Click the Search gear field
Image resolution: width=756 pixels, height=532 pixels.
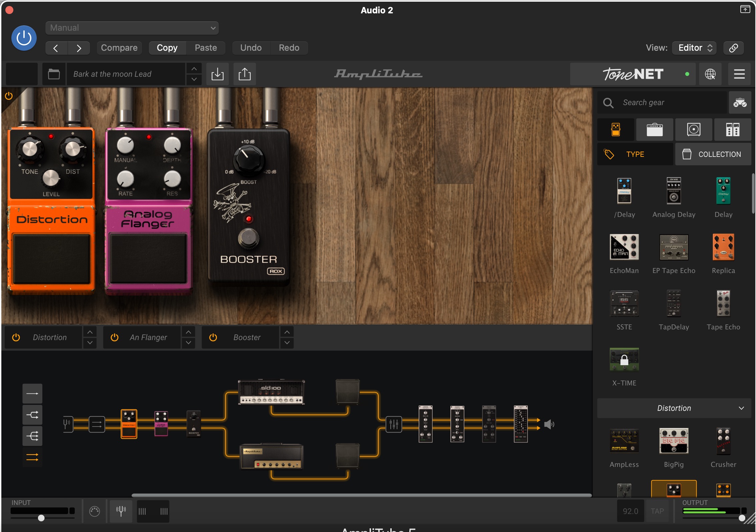coord(662,102)
